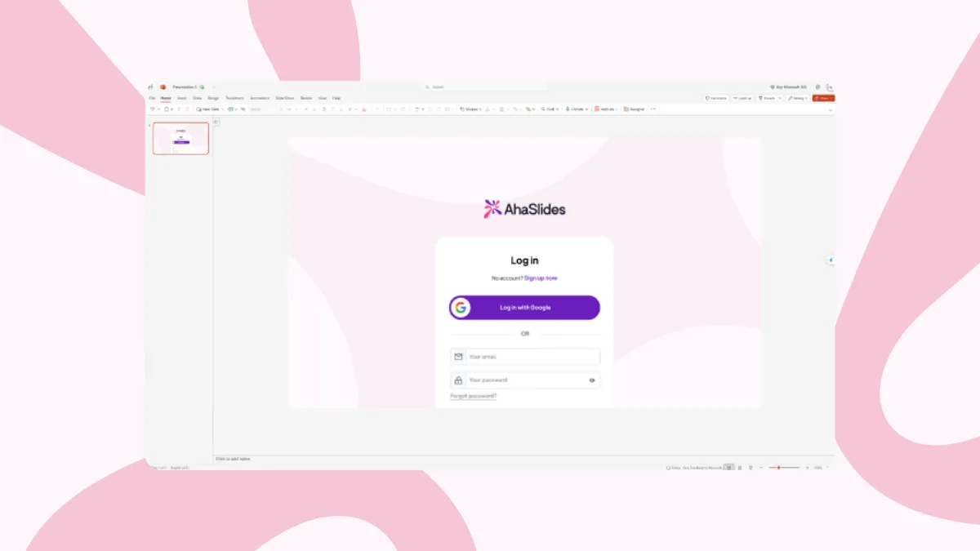Switch to the Insert ribbon tab

181,97
